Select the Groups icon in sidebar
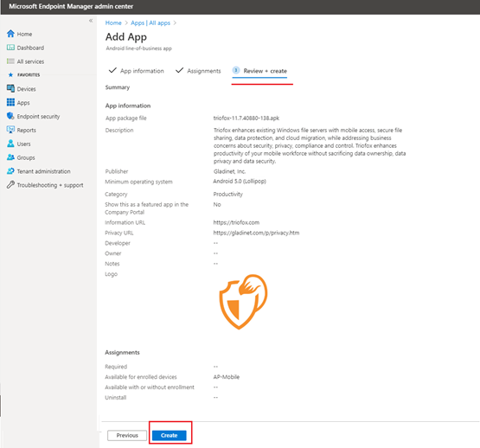The image size is (480, 448). pos(10,157)
